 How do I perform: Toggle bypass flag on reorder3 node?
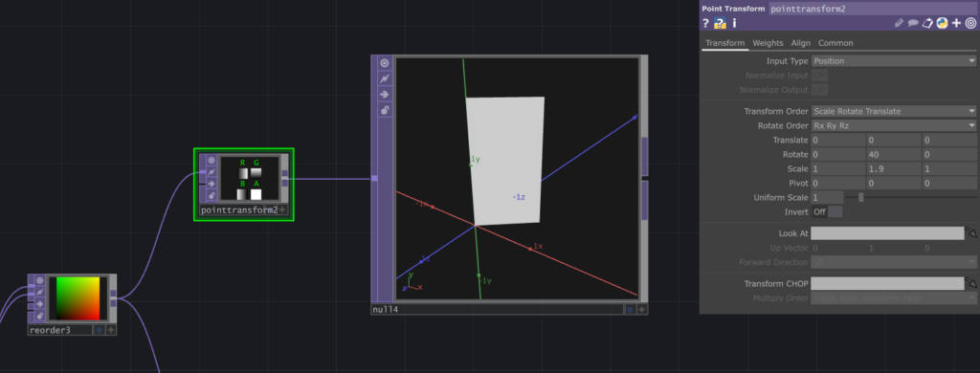39,292
